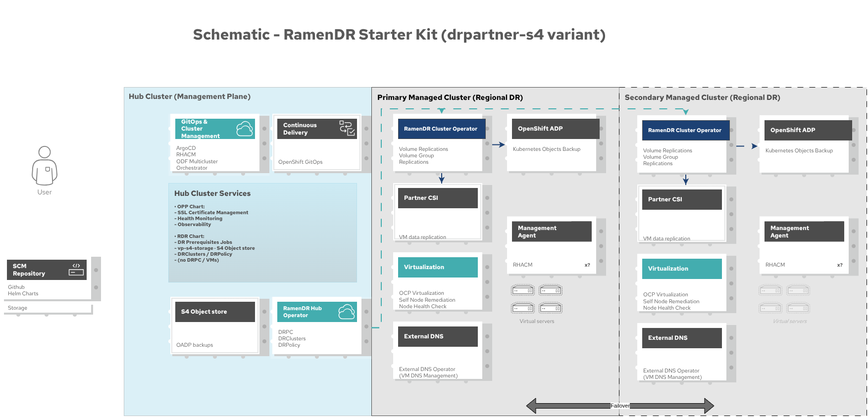
Task: Click Primary cluster 'RamenDR Cluster Operator' header
Action: (x=442, y=129)
